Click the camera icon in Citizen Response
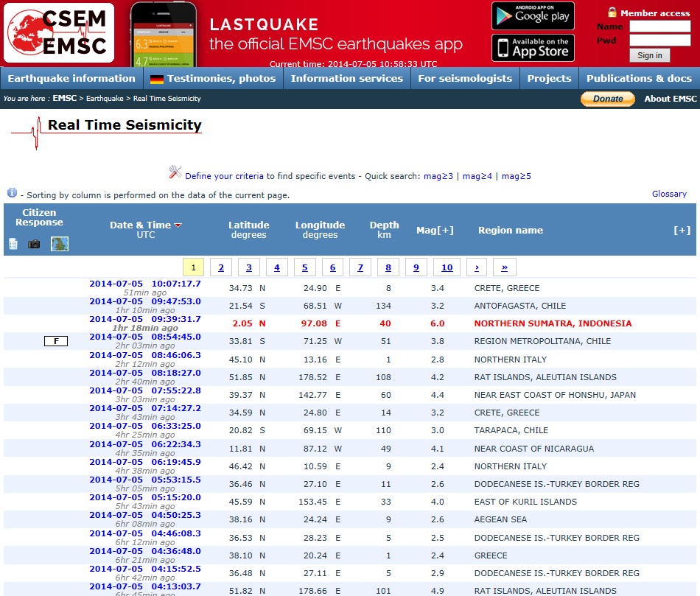This screenshot has height=596, width=700. (x=34, y=244)
